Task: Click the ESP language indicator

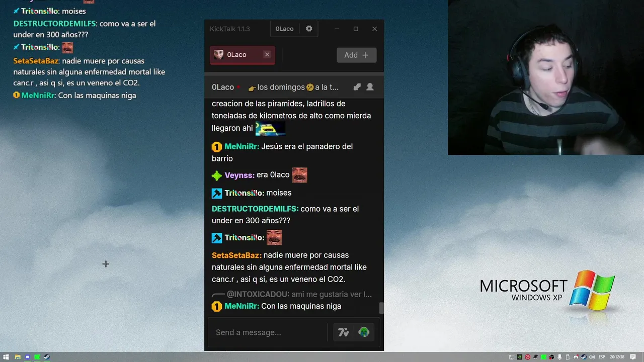Action: click(602, 357)
